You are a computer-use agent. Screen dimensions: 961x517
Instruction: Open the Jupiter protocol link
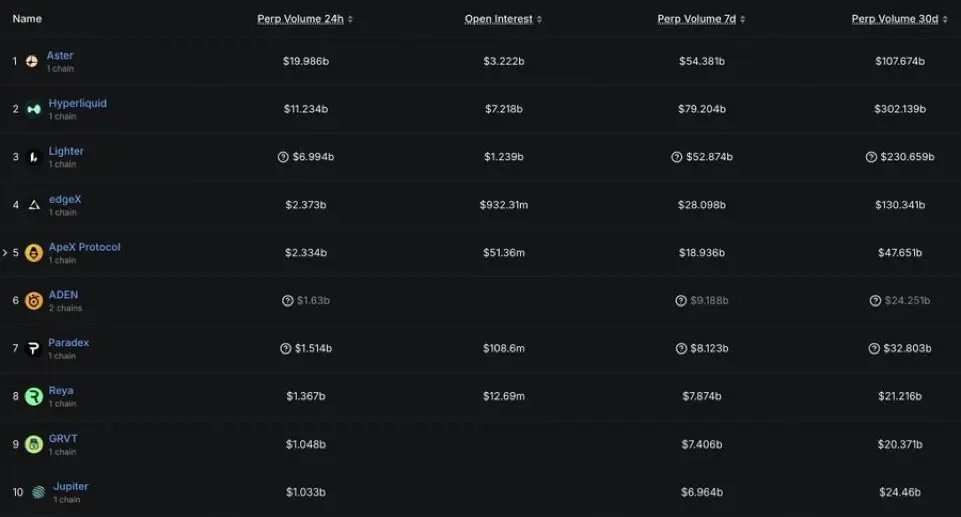click(70, 486)
